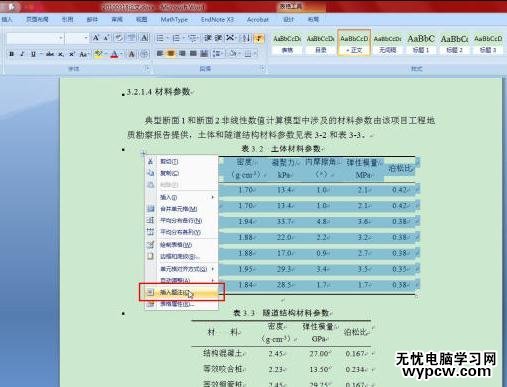Choose 复制 from context menu

(x=182, y=173)
